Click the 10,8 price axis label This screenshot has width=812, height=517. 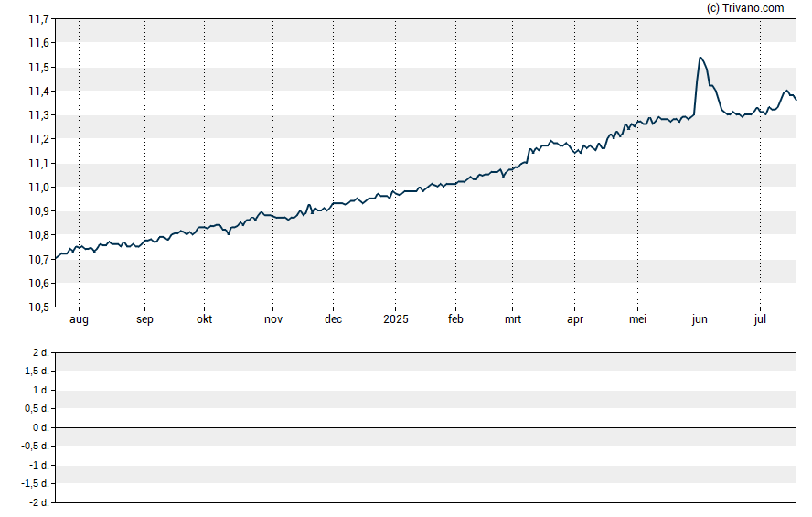point(38,235)
